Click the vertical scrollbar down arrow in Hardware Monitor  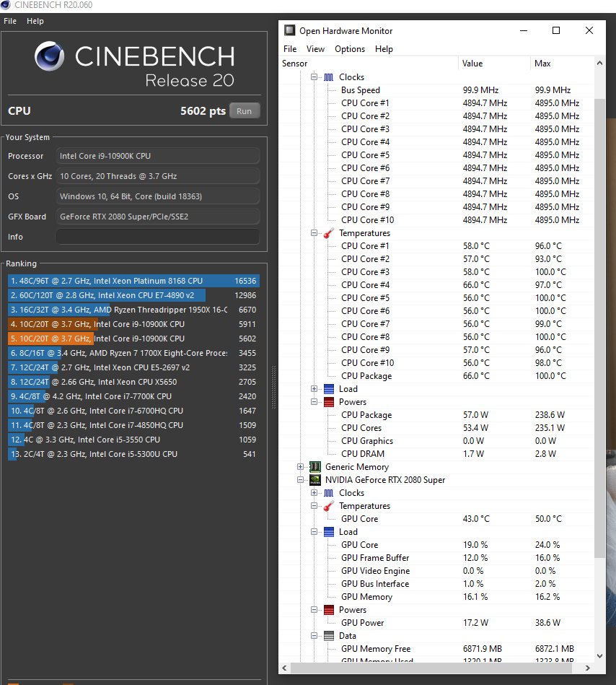[600, 655]
